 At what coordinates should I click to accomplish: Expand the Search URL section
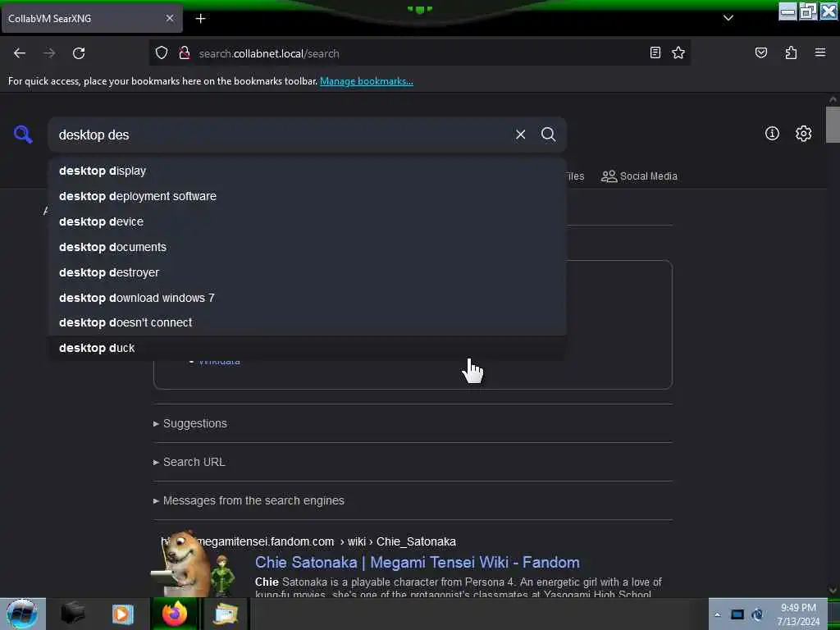189,462
